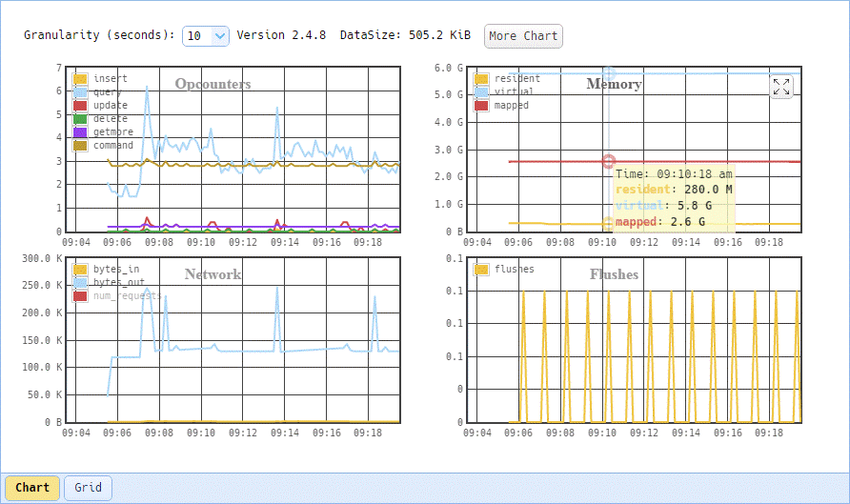Select the Chart tab

(32, 488)
